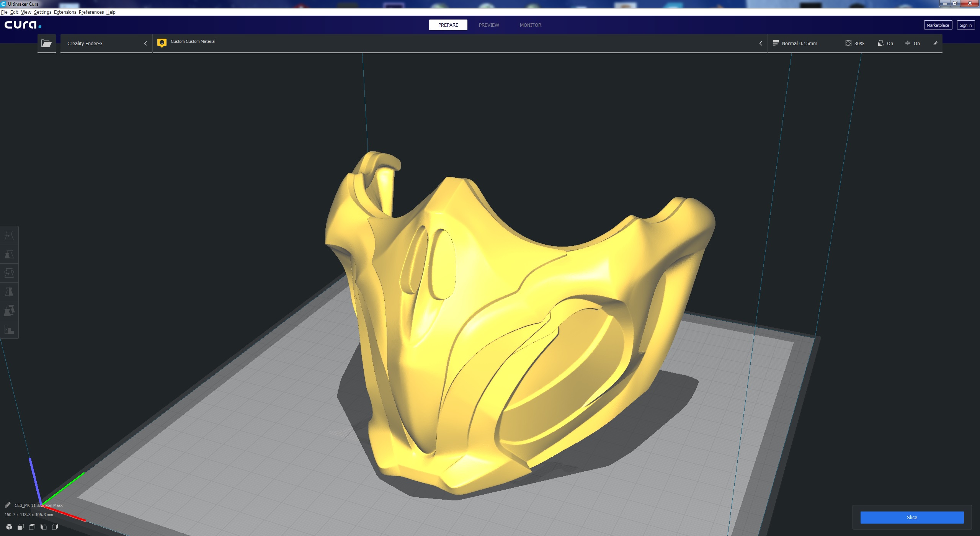Screen dimensions: 980x536
Task: Open the Custom Custom Material selector
Action: point(193,41)
